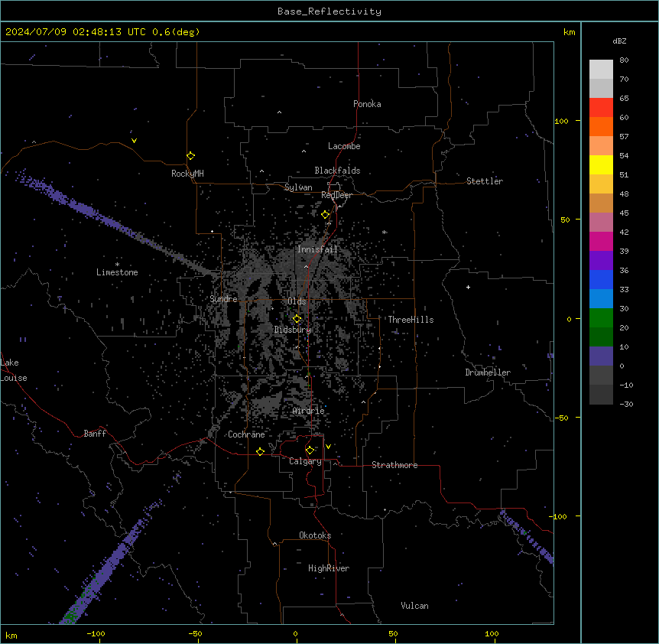The width and height of the screenshot is (659, 644).
Task: Click the Lacombe city label
Action: (x=344, y=146)
